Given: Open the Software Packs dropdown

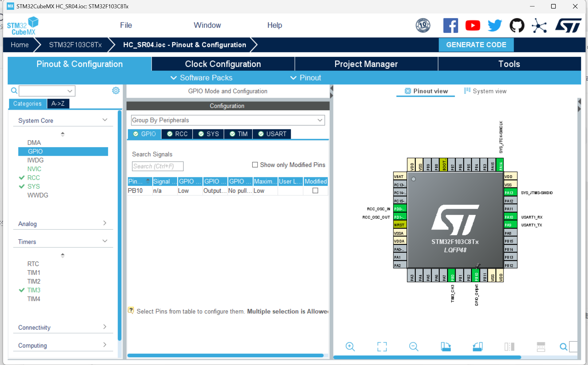Looking at the screenshot, I should click(x=201, y=78).
